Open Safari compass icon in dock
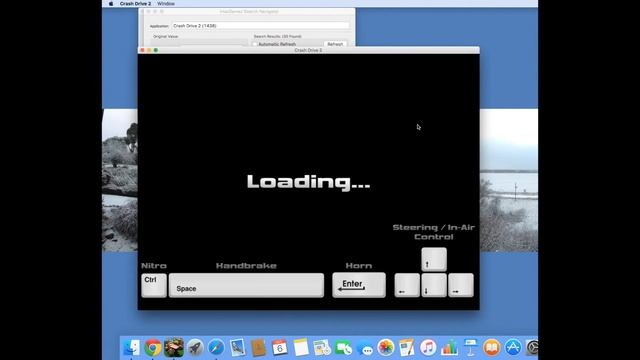Screen dimensions: 640x360 click(x=216, y=348)
